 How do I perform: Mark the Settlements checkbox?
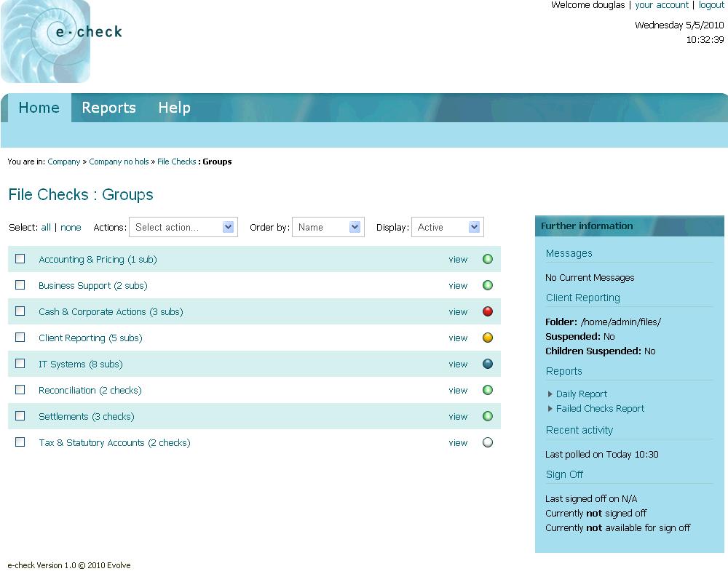tap(20, 416)
